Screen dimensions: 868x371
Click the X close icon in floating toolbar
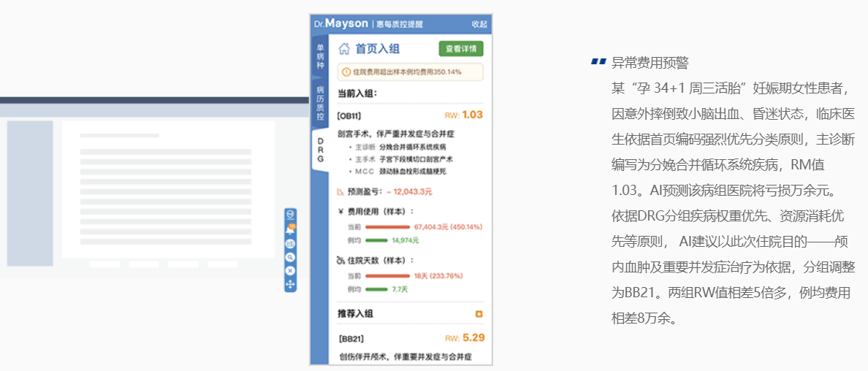[x=290, y=270]
